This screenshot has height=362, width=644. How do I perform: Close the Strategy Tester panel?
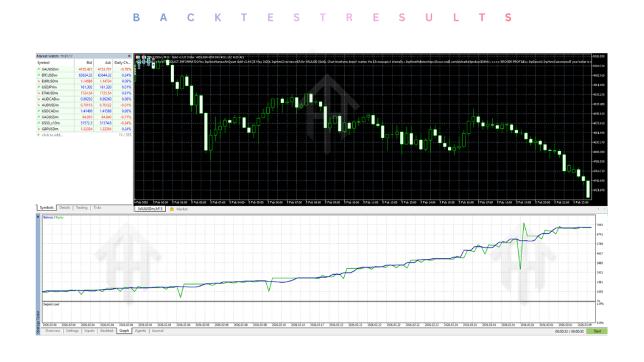(38, 217)
